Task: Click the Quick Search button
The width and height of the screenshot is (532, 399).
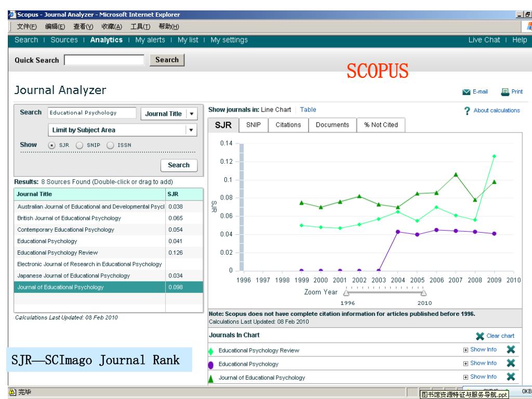Action: (x=167, y=60)
